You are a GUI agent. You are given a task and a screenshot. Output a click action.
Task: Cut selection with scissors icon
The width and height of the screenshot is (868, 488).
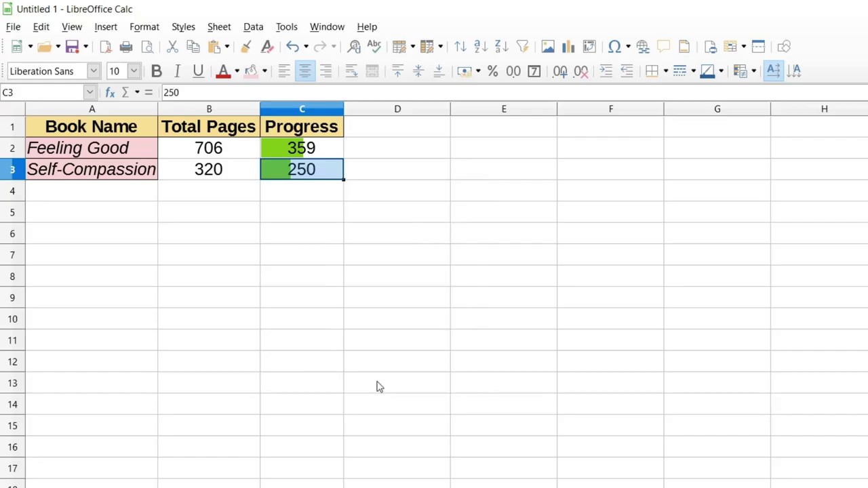tap(172, 47)
